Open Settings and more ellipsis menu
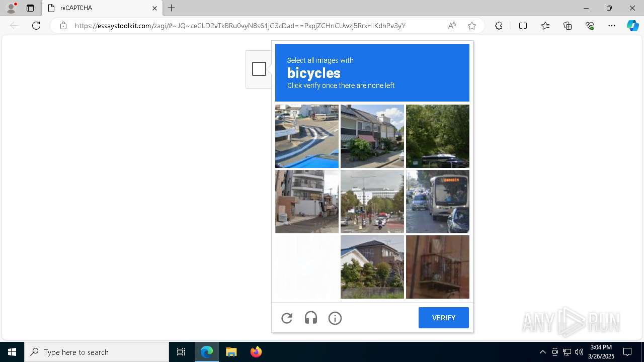644x362 pixels. tap(612, 26)
